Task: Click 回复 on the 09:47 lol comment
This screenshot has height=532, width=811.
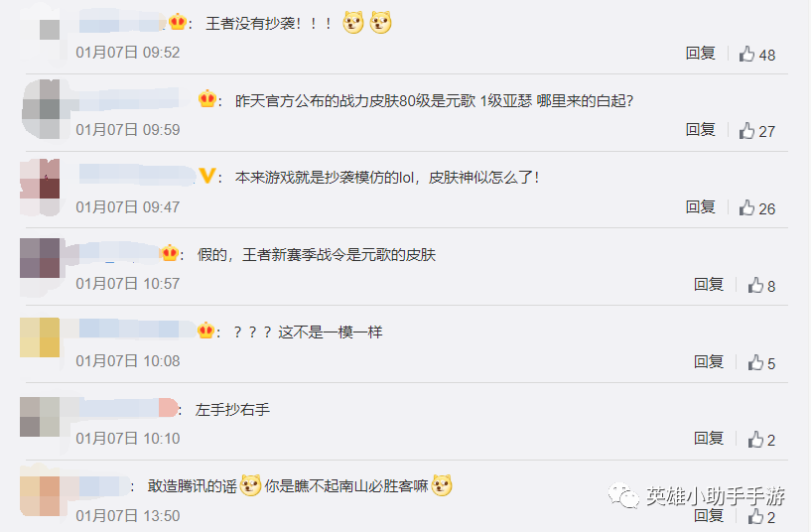Action: [700, 207]
